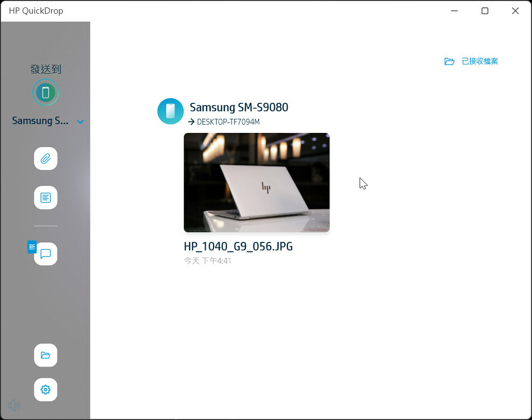
Task: Close the HP QuickDrop window
Action: pyautogui.click(x=515, y=11)
